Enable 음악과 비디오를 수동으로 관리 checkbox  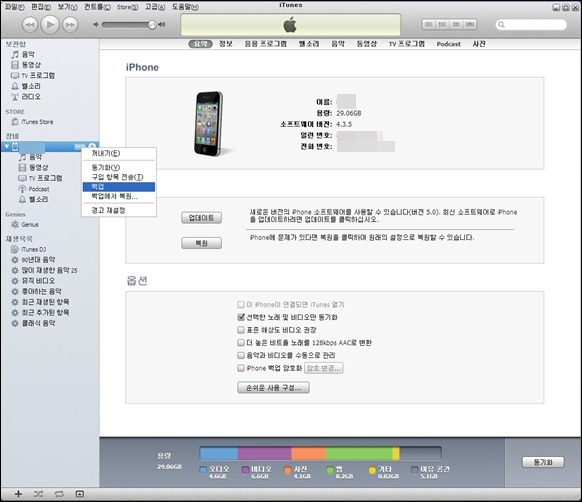coord(241,355)
